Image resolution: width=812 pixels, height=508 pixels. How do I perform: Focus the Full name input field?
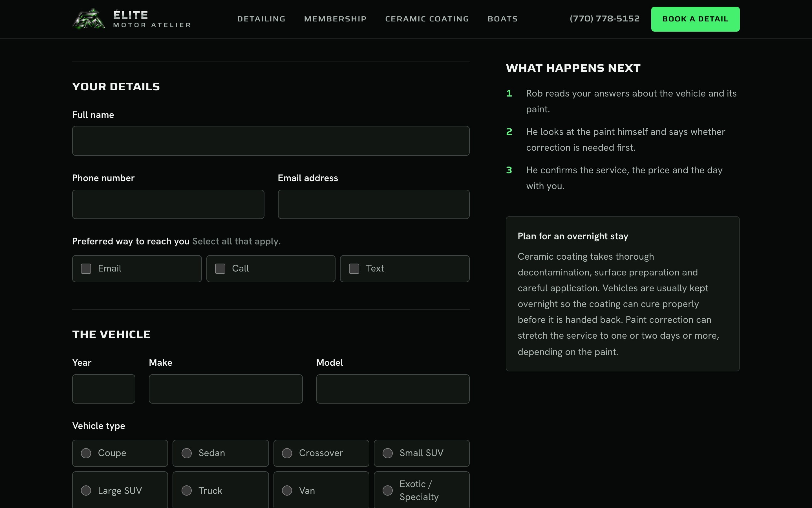(x=271, y=141)
